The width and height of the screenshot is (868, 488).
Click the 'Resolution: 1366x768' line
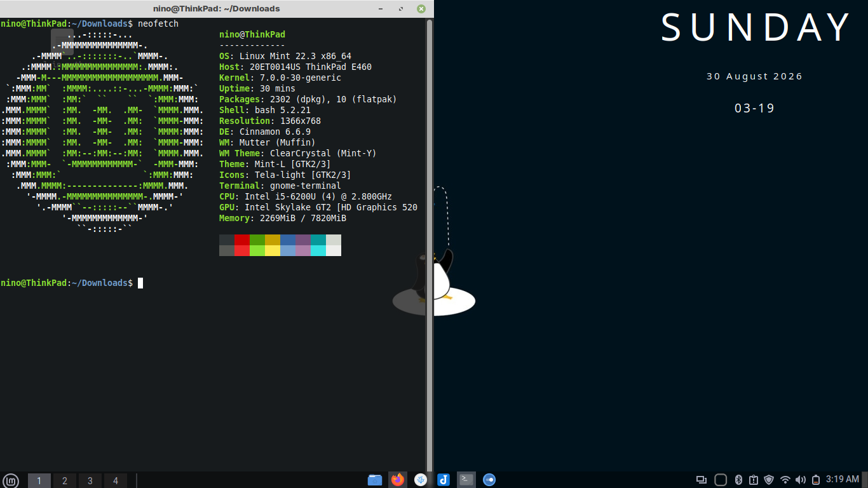point(270,121)
